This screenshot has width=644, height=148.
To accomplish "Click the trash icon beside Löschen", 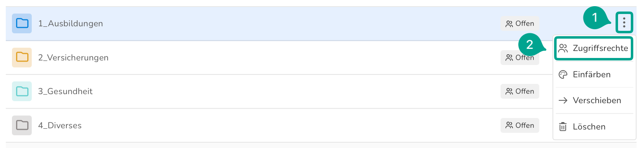I will point(563,127).
